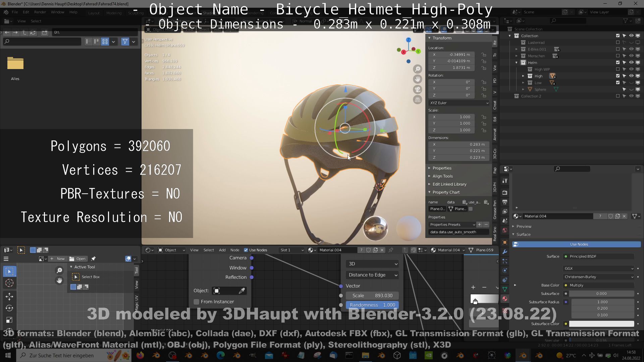
Task: Click the Multiply base color link button
Action: coord(599,285)
